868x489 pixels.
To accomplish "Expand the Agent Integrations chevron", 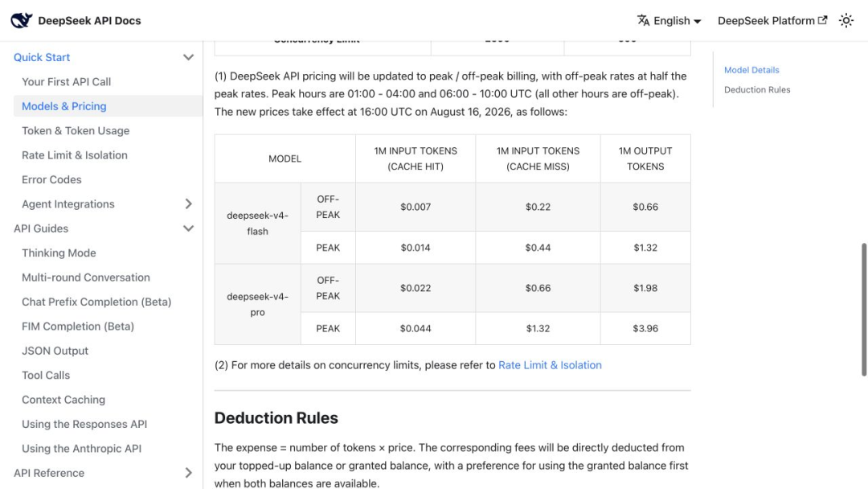I will coord(188,203).
